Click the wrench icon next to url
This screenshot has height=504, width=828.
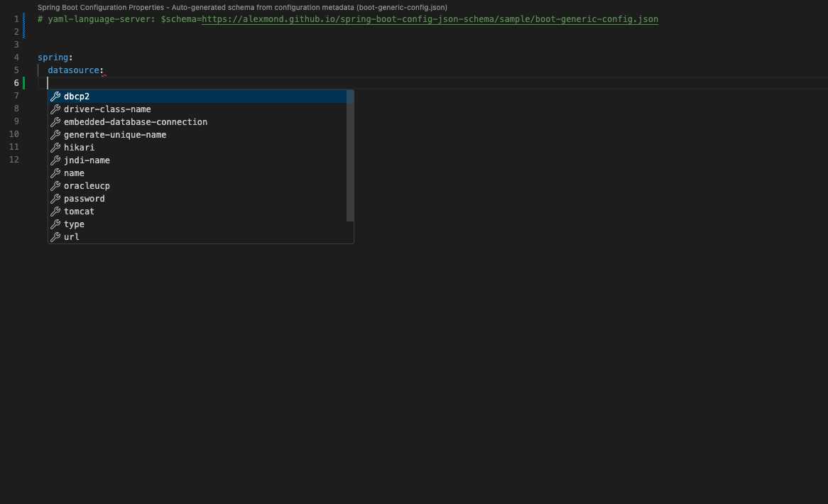point(55,237)
